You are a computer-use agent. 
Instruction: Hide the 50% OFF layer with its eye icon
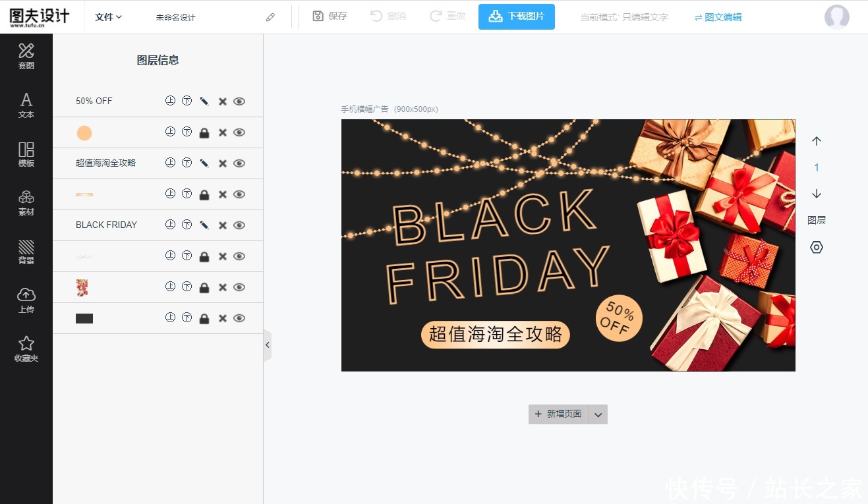point(239,101)
